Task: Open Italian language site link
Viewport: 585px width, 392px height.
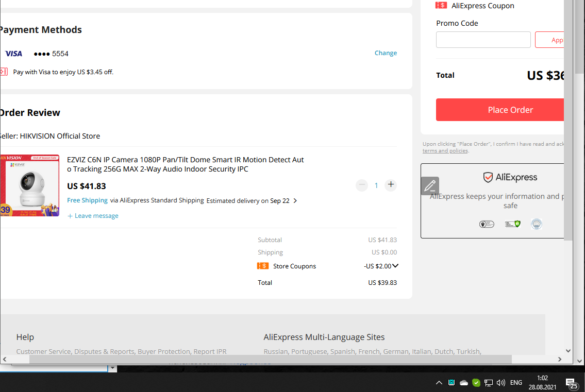Action: point(422,351)
